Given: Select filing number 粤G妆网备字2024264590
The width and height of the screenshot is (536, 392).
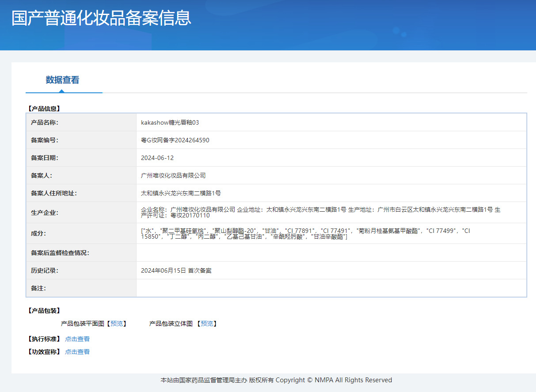Looking at the screenshot, I should click(175, 140).
